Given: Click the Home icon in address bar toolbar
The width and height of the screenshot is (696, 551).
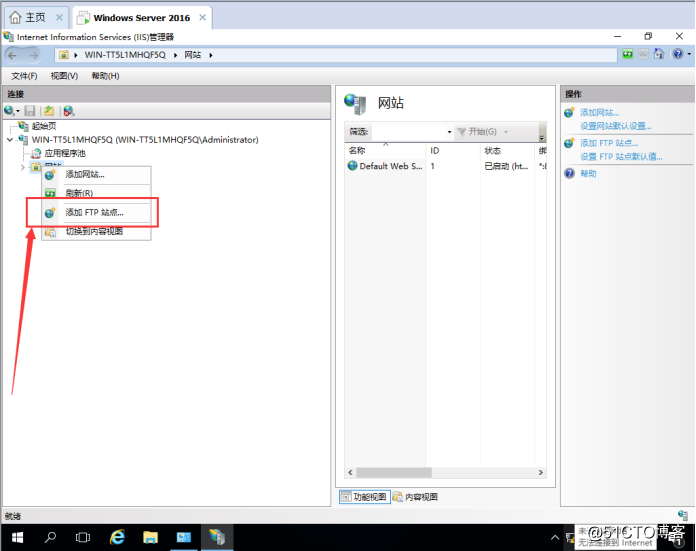Looking at the screenshot, I should [659, 54].
